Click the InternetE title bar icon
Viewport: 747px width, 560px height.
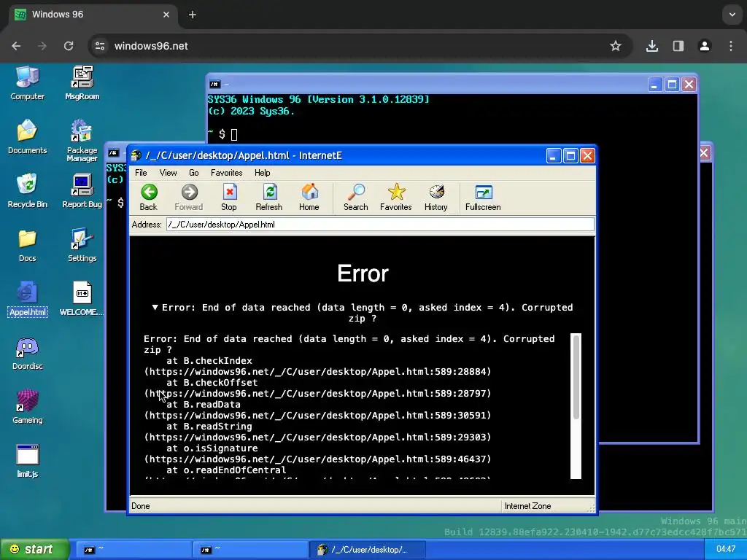coord(136,155)
